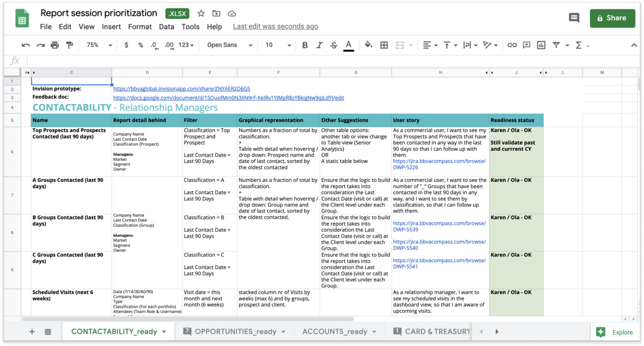Image resolution: width=644 pixels, height=346 pixels.
Task: Click into the formula bar
Action: click(309, 61)
